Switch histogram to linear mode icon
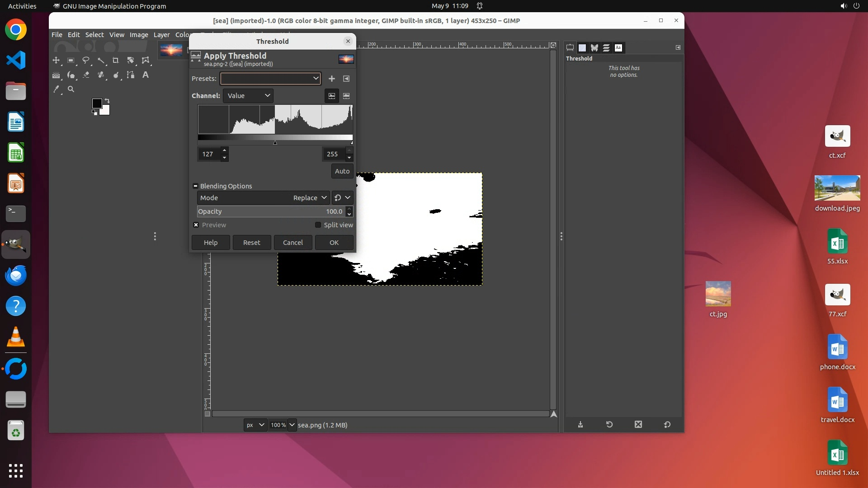The image size is (868, 488). point(332,96)
